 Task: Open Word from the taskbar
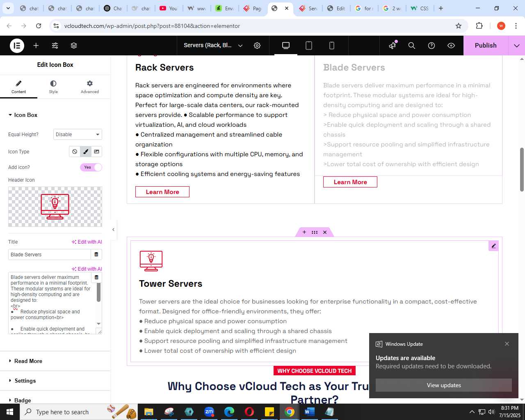[x=310, y=412]
